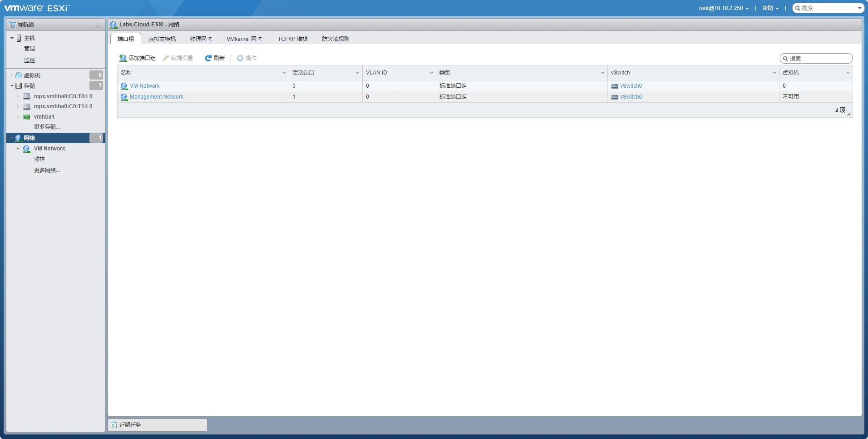Open the Help dropdown menu
The height and width of the screenshot is (439, 868).
coord(770,8)
